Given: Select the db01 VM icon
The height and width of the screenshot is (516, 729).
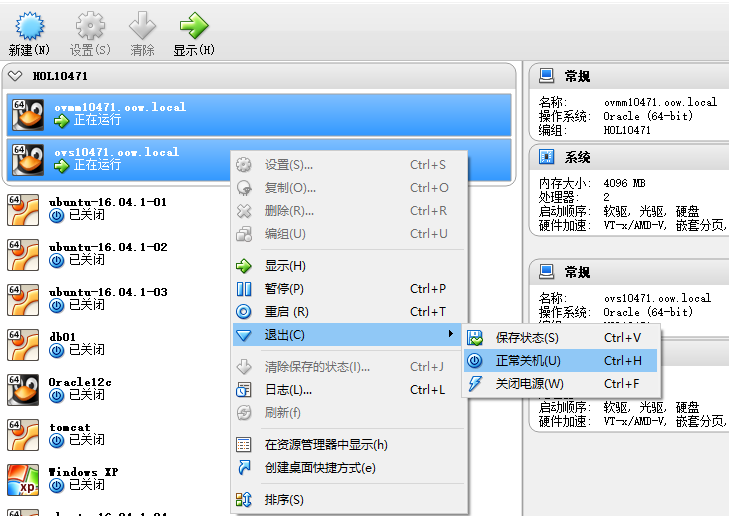Looking at the screenshot, I should pos(23,344).
